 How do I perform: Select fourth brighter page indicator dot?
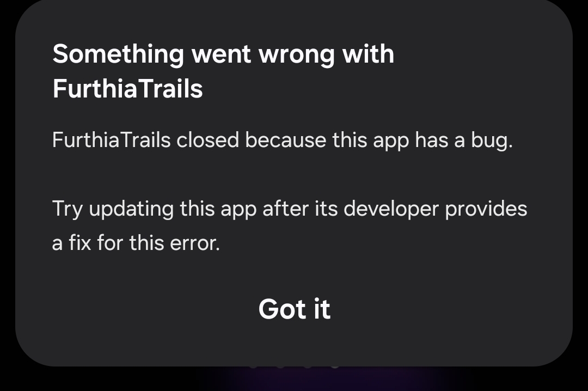pos(335,365)
